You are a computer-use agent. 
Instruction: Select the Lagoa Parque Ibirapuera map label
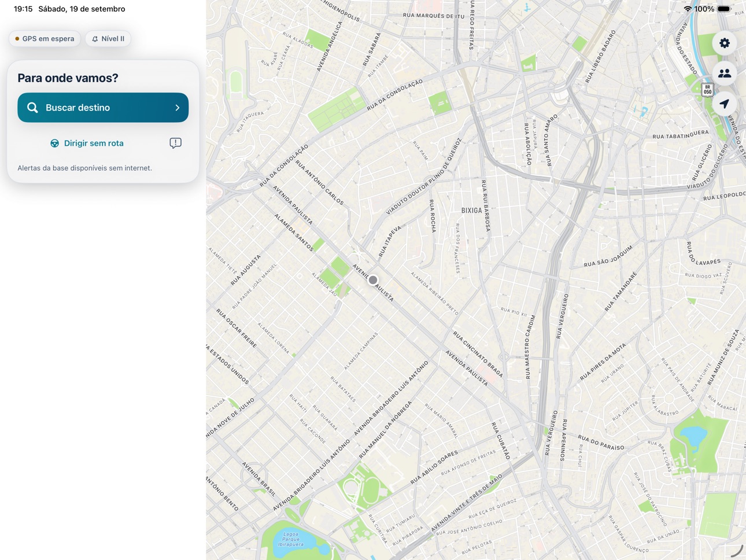pos(291,539)
